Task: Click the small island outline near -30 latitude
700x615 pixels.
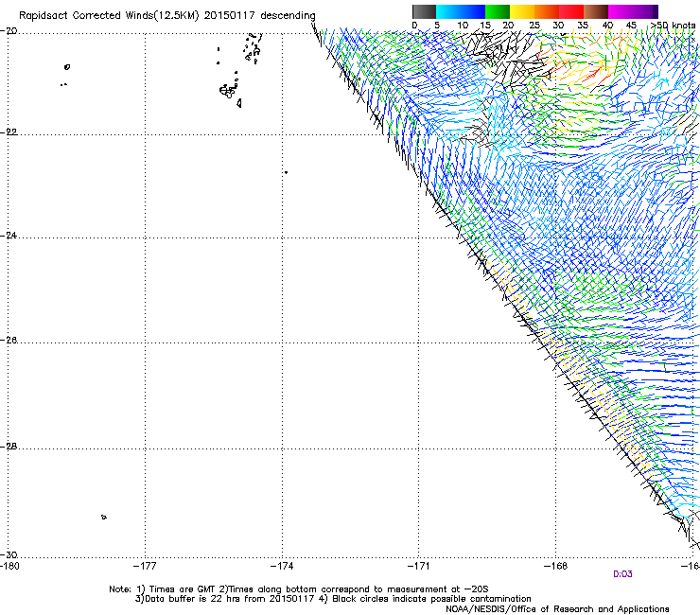Action: pos(103,517)
